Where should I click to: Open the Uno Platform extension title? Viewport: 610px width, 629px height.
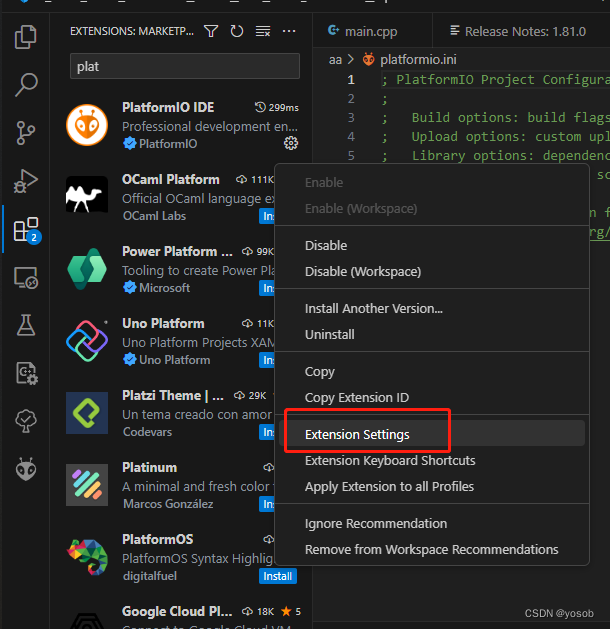(163, 323)
